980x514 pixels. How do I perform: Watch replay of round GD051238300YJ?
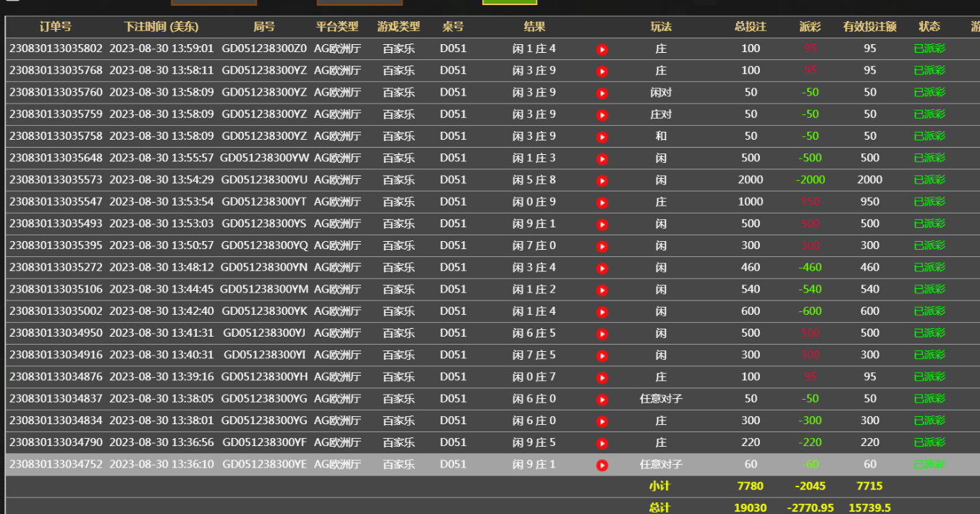(x=602, y=334)
